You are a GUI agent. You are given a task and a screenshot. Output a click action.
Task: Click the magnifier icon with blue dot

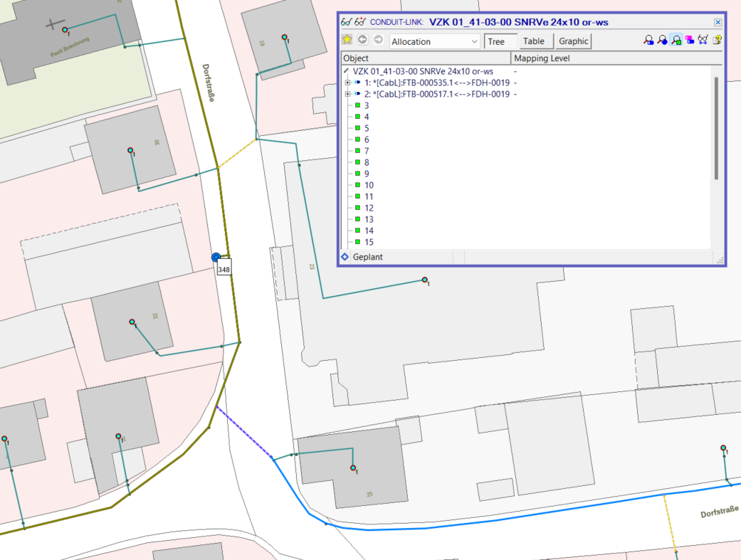[x=662, y=41]
